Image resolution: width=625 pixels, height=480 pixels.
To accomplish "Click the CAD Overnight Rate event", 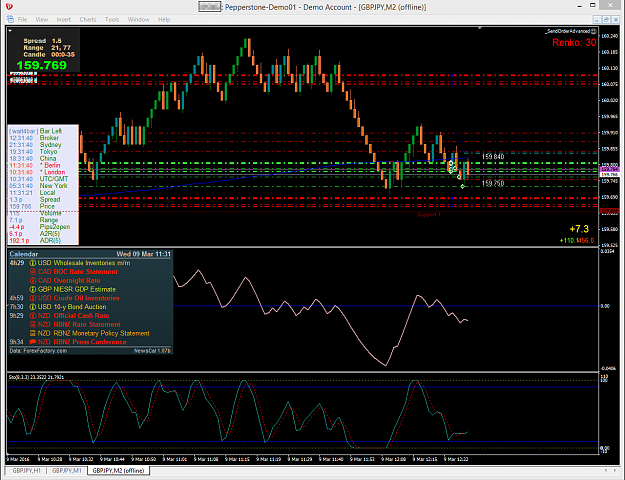I will click(x=69, y=281).
